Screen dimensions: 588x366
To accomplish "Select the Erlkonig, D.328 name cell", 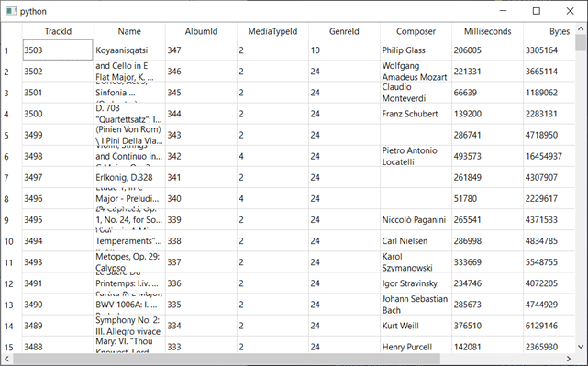I will 129,177.
